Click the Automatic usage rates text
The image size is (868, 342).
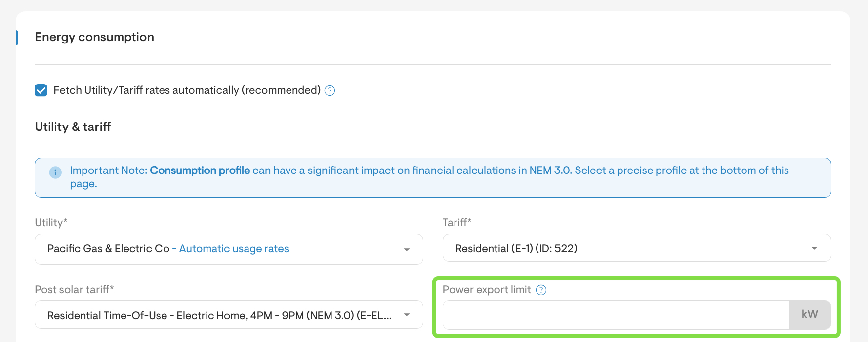[x=234, y=249]
